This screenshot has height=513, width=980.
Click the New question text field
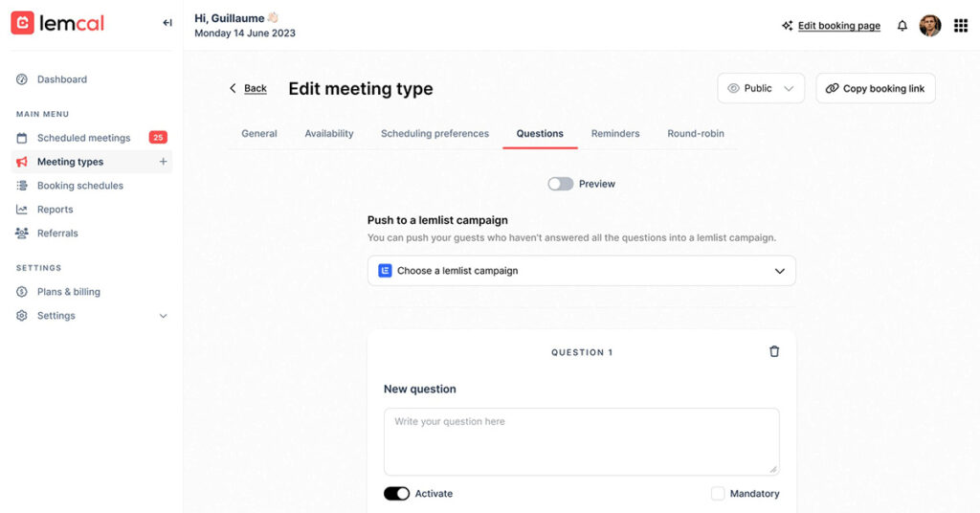coord(581,441)
